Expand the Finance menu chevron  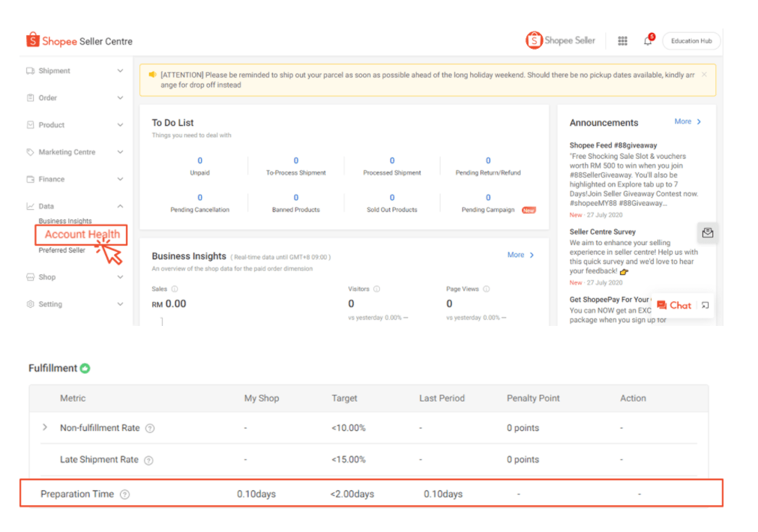tap(120, 179)
